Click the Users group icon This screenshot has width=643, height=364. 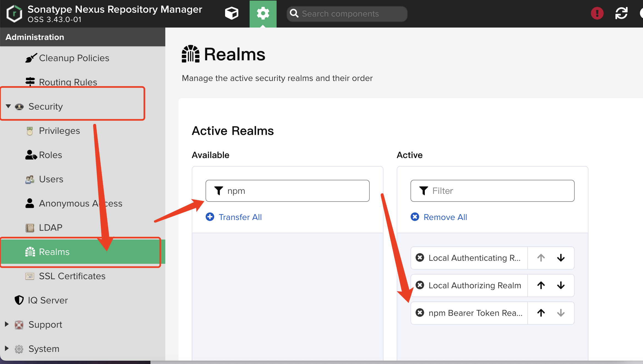pyautogui.click(x=30, y=180)
